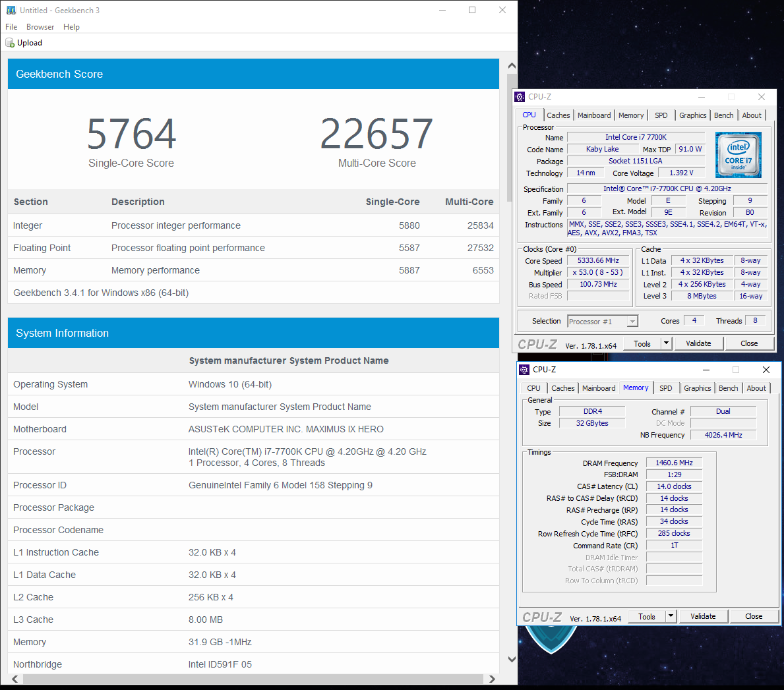Click the Geekbench horizontal scrollbar right arrow
Image resolution: width=784 pixels, height=690 pixels.
[492, 679]
